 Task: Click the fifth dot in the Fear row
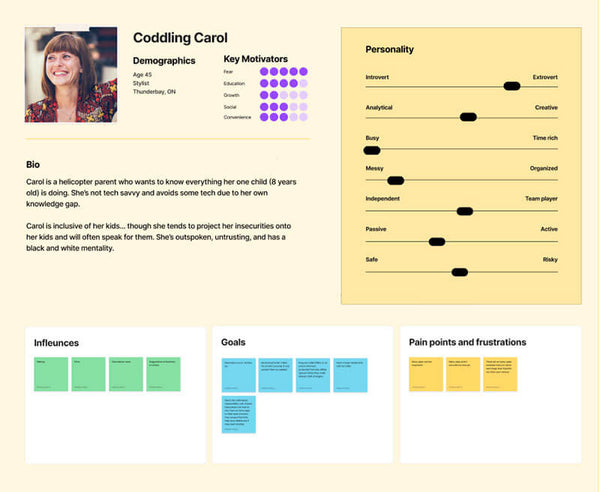(303, 71)
